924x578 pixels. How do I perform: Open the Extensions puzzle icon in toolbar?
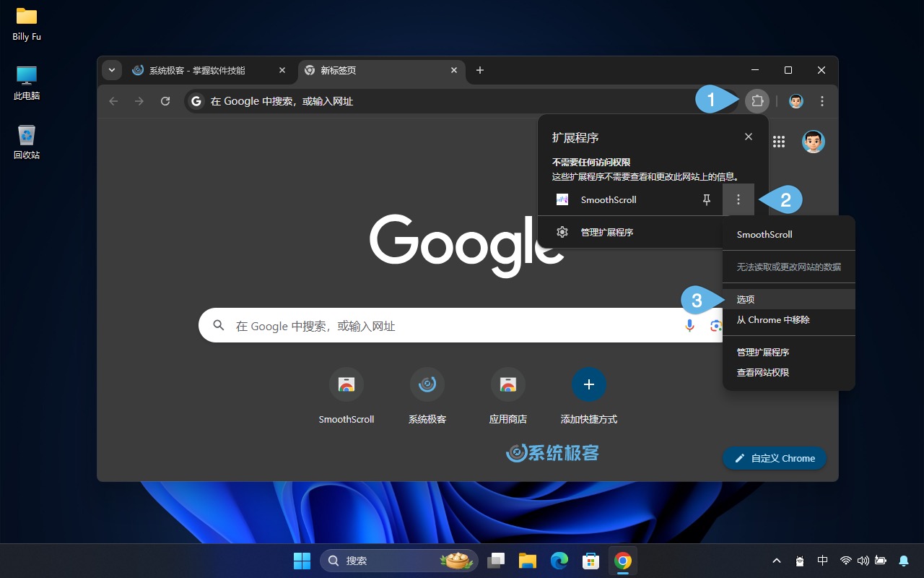pos(757,101)
